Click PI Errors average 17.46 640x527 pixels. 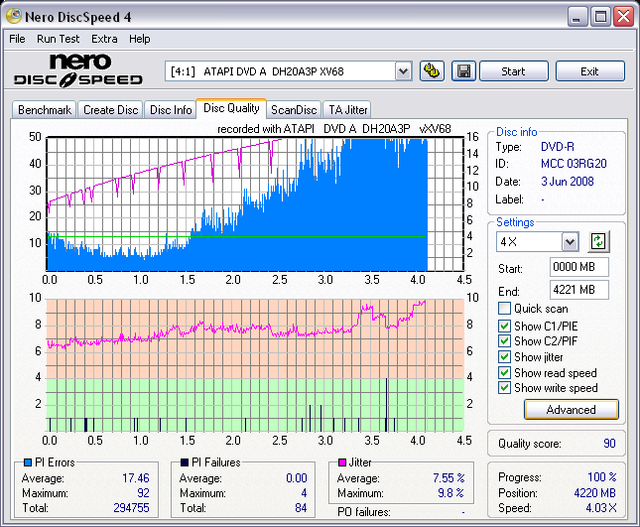(x=136, y=478)
